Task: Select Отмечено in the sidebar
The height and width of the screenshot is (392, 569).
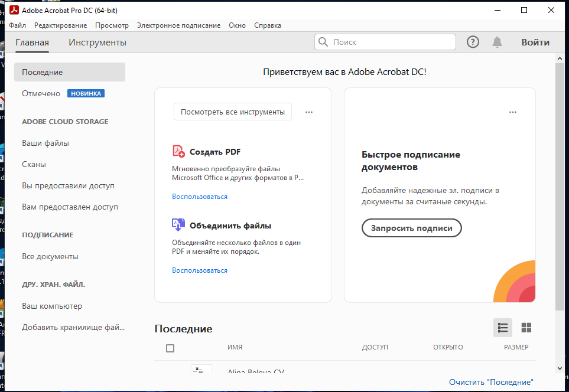Action: [41, 93]
